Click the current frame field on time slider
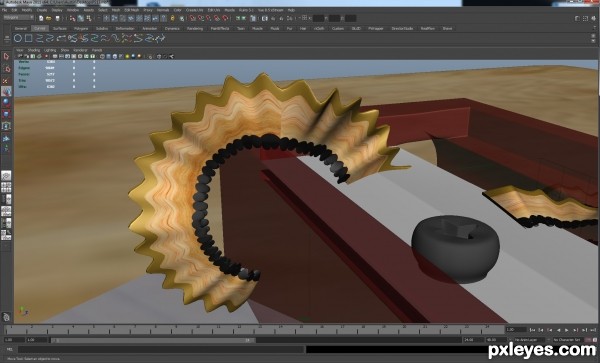This screenshot has width=600, height=363. tap(515, 329)
